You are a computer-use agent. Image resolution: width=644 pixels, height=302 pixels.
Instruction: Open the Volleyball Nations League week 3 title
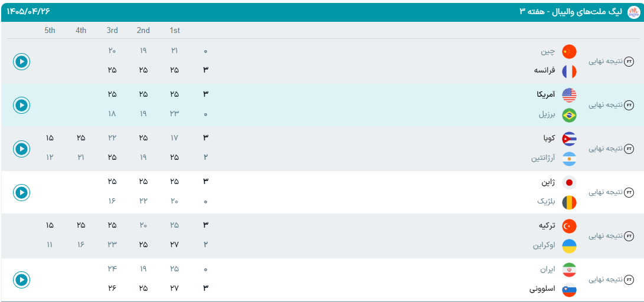tap(572, 11)
